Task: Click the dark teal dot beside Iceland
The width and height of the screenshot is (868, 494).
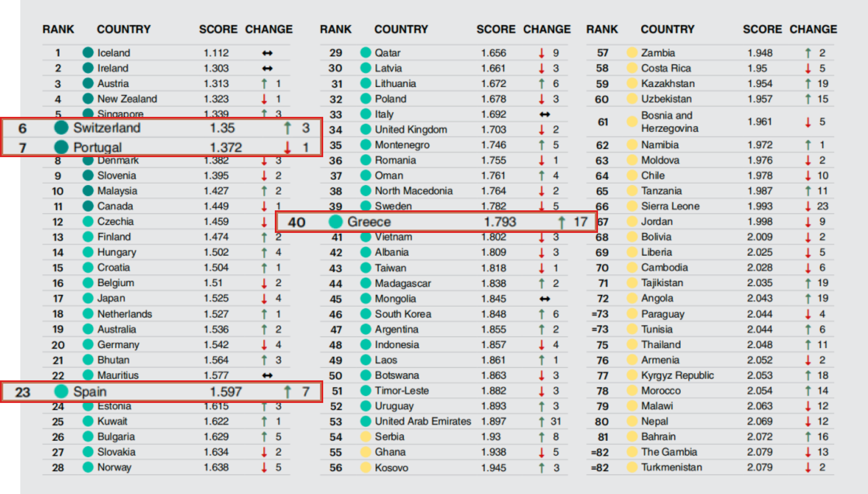Action: click(88, 52)
